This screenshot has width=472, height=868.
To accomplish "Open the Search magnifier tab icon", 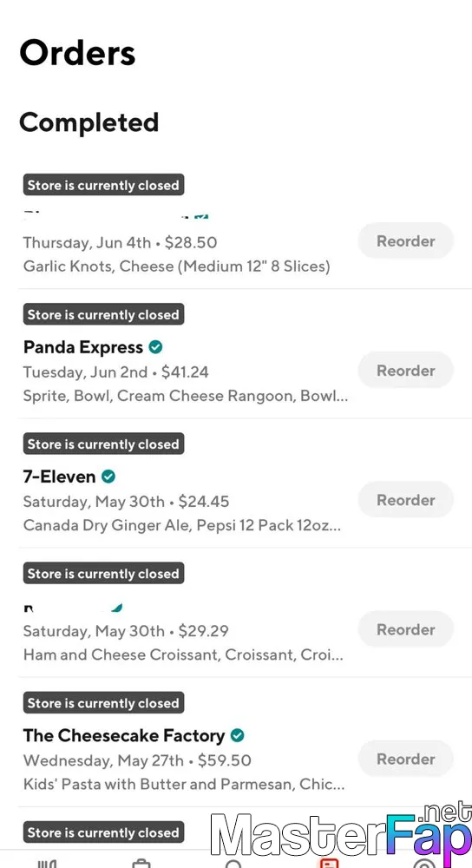I will 234,864.
